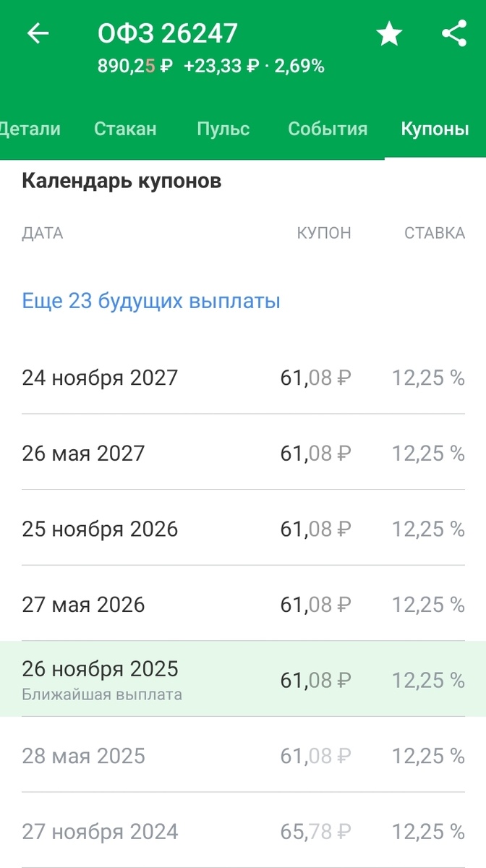The image size is (486, 868).
Task: Open sharing options with the share symbol
Action: point(454,32)
